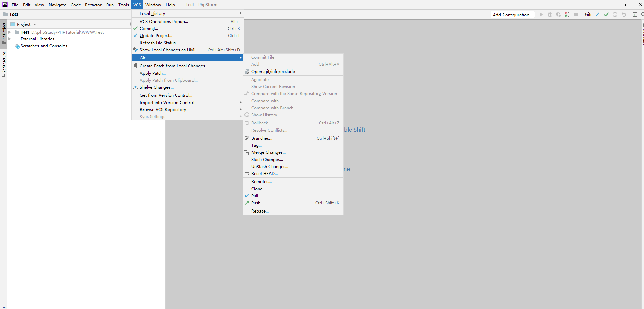Open the Help menu
Image resolution: width=644 pixels, height=309 pixels.
170,5
